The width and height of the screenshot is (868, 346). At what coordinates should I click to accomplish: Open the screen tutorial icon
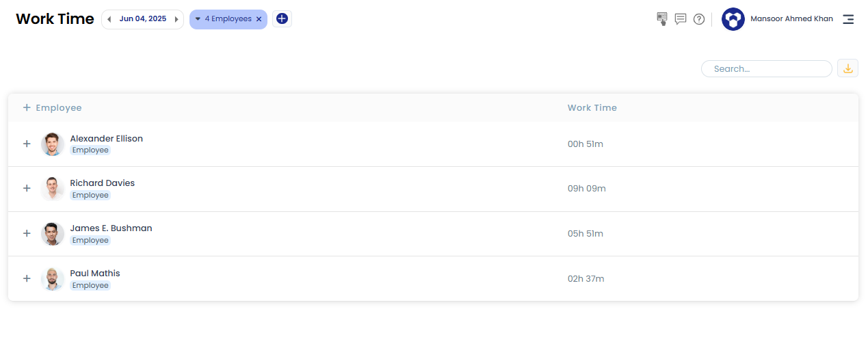pos(661,19)
